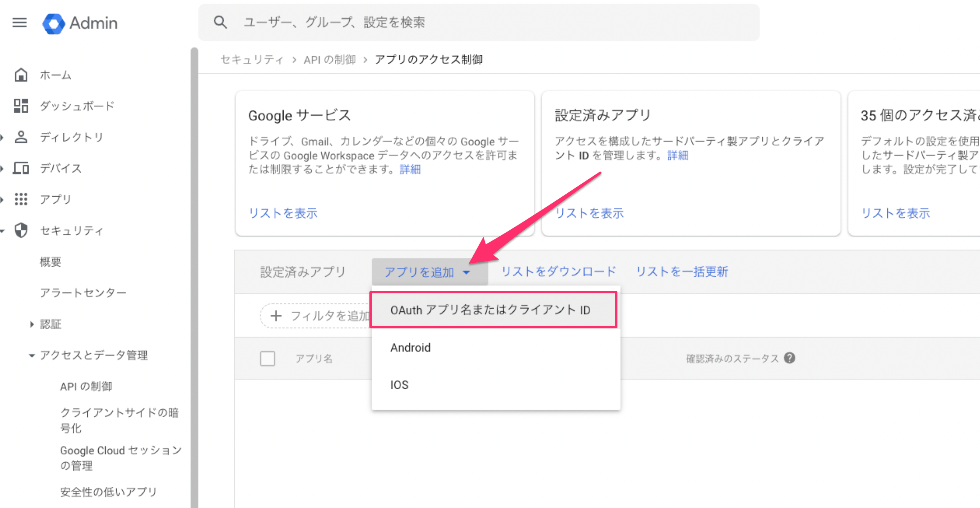The image size is (980, 508).
Task: Click the Google Admin logo
Action: pos(80,23)
